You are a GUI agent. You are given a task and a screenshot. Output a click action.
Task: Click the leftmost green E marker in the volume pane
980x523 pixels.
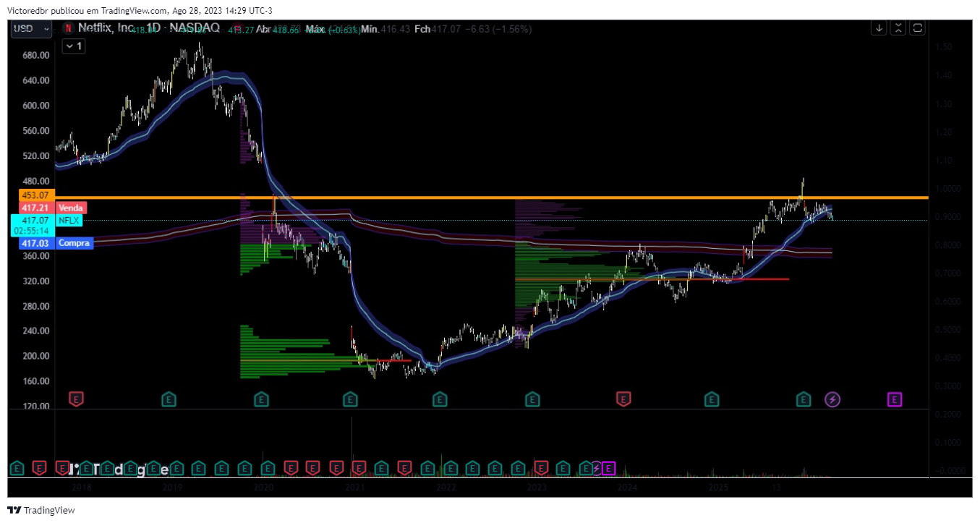point(16,469)
